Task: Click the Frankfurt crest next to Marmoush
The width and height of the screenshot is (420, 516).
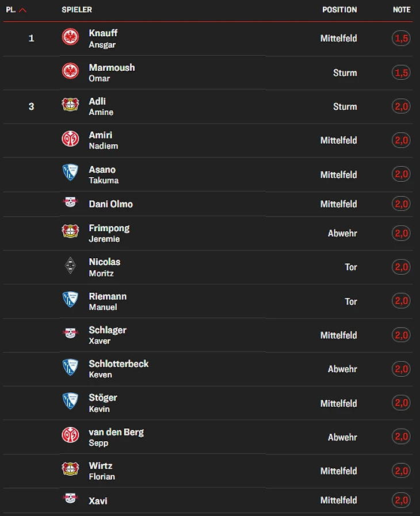Action: [x=70, y=71]
